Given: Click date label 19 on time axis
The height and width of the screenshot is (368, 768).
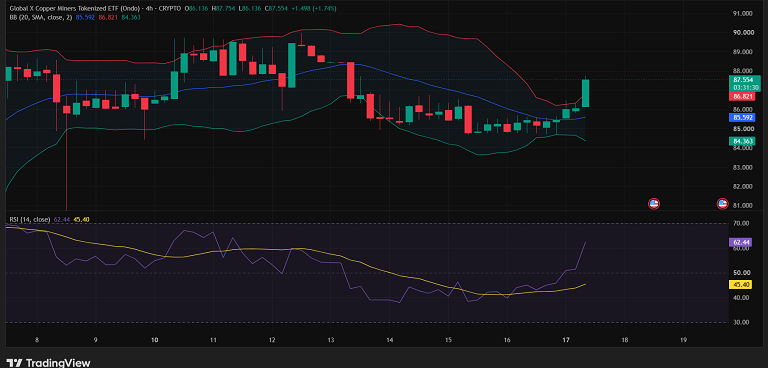Looking at the screenshot, I should coord(683,340).
